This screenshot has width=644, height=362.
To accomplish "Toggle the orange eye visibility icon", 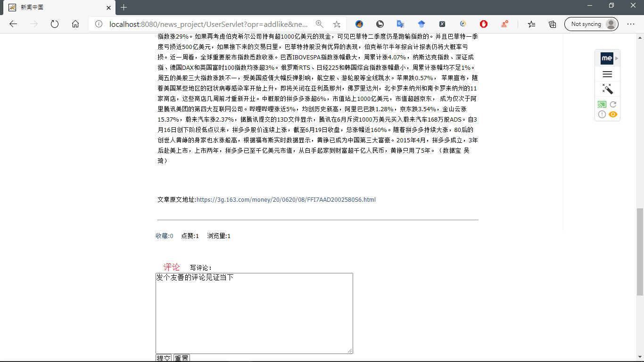I will (613, 114).
